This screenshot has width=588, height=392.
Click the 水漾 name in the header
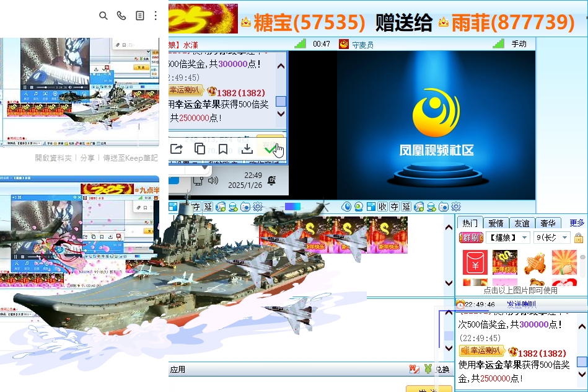click(x=190, y=45)
